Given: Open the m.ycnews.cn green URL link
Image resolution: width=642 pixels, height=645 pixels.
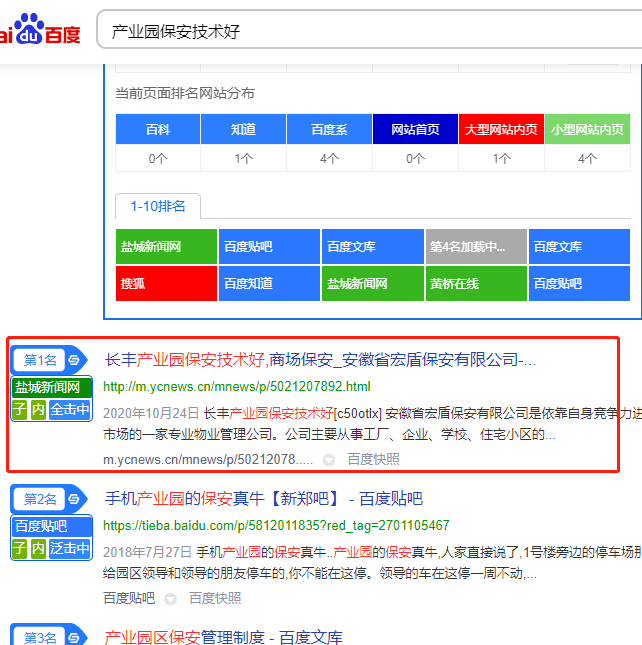Looking at the screenshot, I should (236, 387).
